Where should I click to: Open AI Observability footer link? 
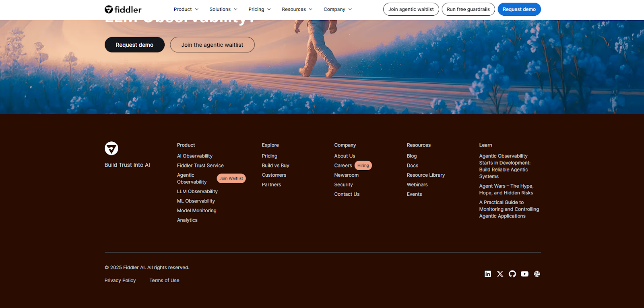point(195,156)
